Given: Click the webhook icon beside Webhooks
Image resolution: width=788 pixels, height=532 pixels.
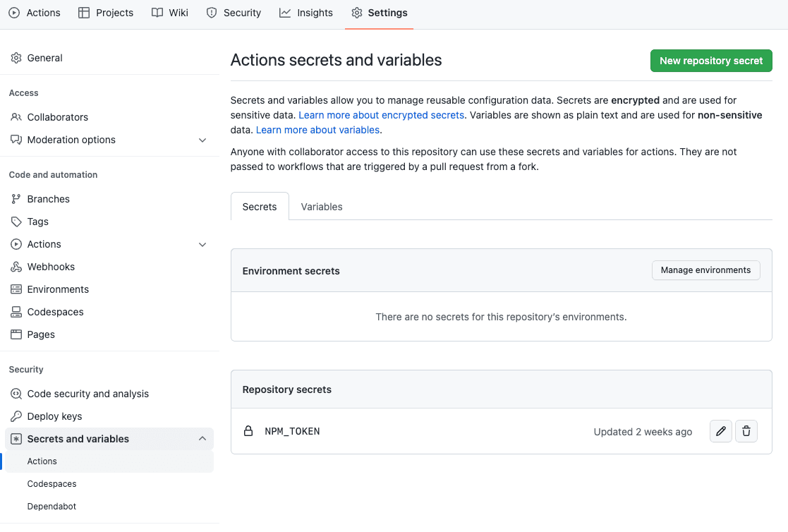Looking at the screenshot, I should [16, 267].
